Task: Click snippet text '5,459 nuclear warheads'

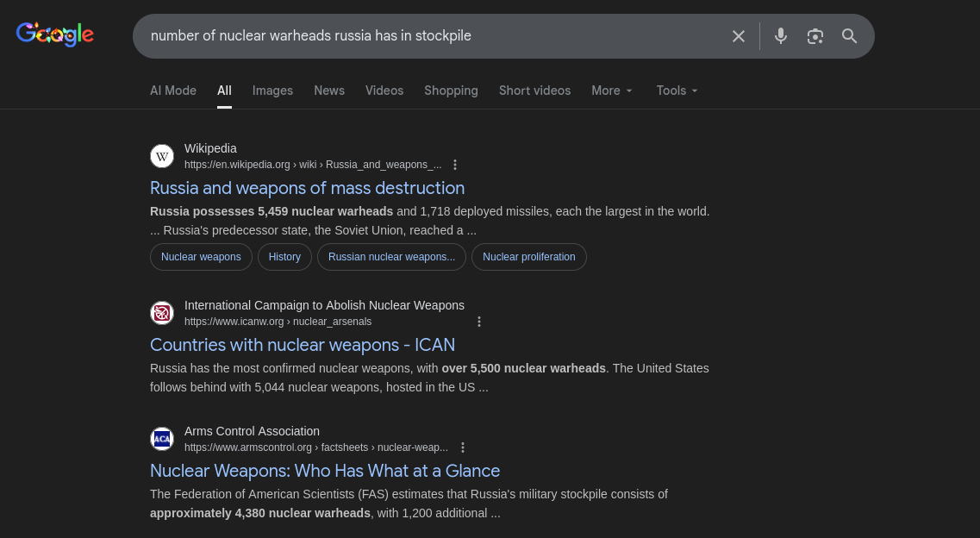Action: tap(326, 211)
